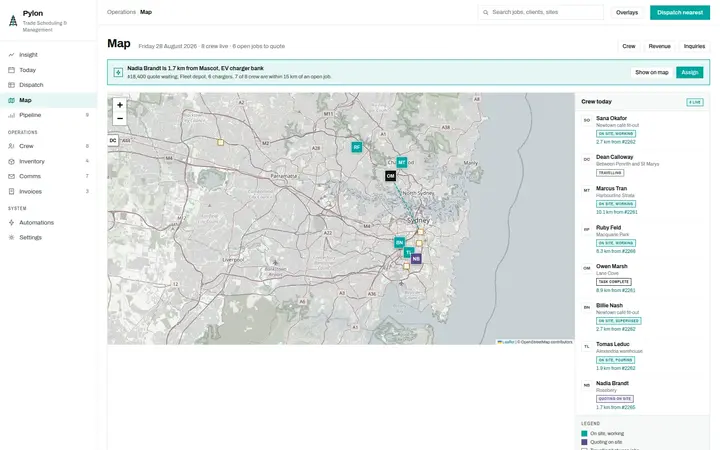
Task: Click the open job marker below Sydney label
Action: 420,232
